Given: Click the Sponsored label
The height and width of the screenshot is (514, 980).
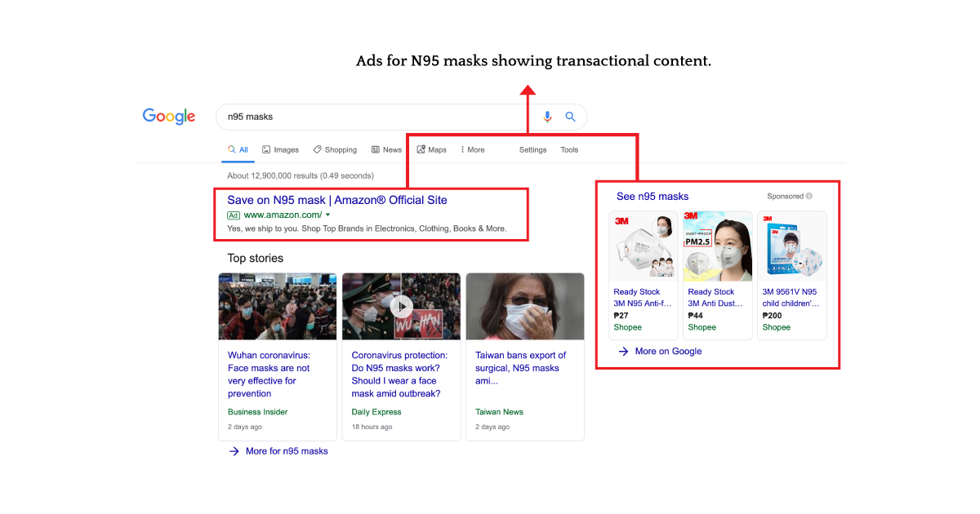Looking at the screenshot, I should (x=786, y=197).
